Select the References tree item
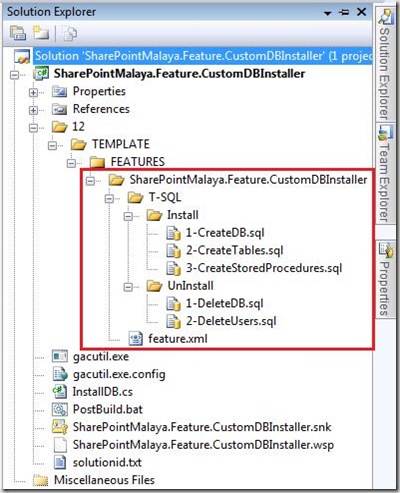The image size is (400, 493). [101, 109]
